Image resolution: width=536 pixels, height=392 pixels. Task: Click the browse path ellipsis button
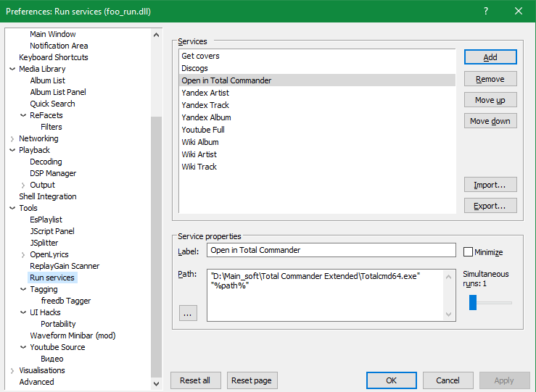click(x=188, y=313)
